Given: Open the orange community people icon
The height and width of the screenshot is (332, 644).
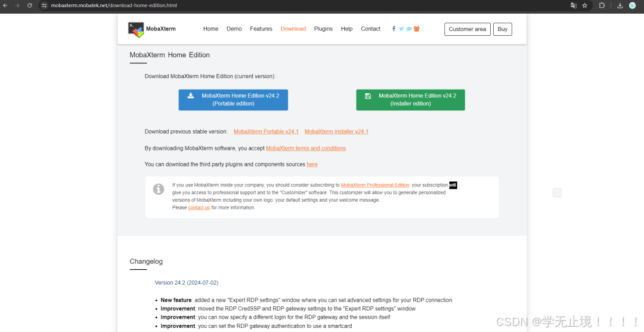Looking at the screenshot, I should [x=416, y=29].
